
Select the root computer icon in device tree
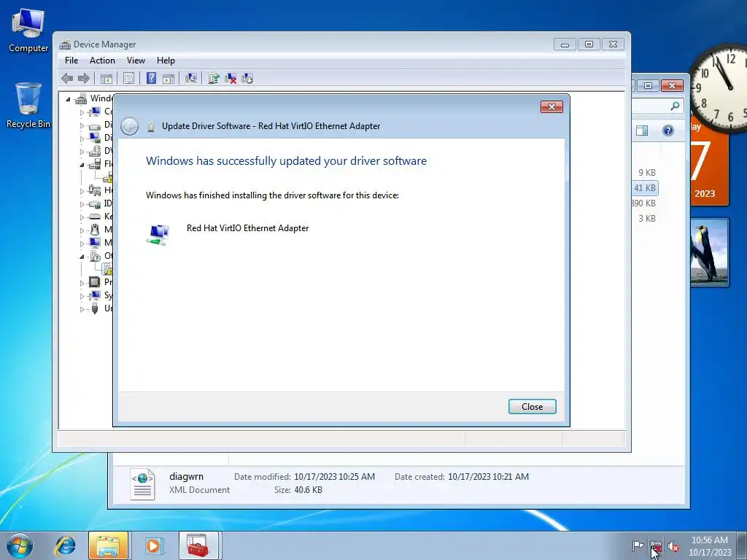[x=81, y=98]
